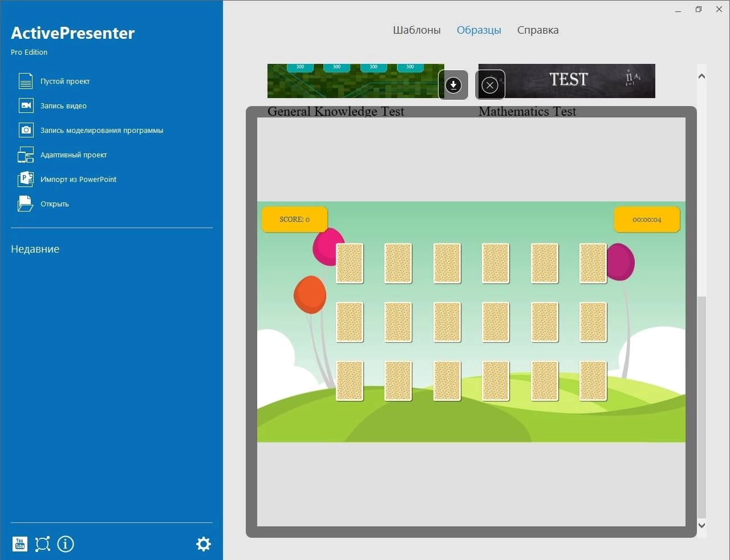This screenshot has width=730, height=560.
Task: Click the Import from PowerPoint icon
Action: coord(26,179)
